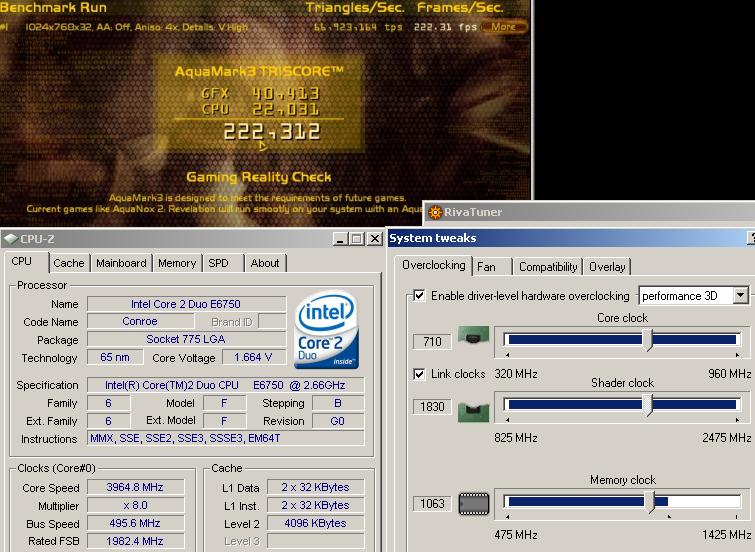The height and width of the screenshot is (552, 755).
Task: Click the Memory clock slider thumb
Action: [650, 502]
